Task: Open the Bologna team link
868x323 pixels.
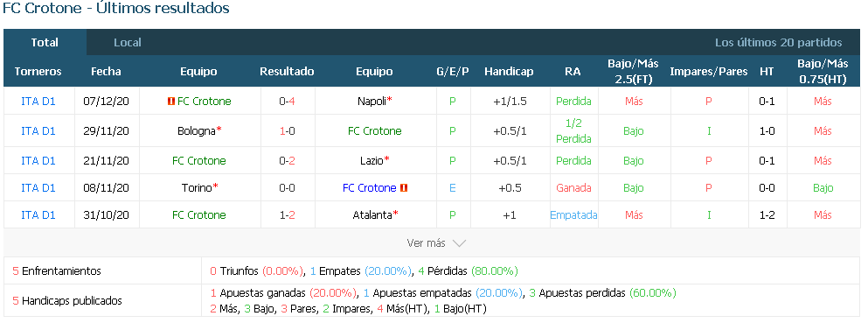Action: pos(197,131)
